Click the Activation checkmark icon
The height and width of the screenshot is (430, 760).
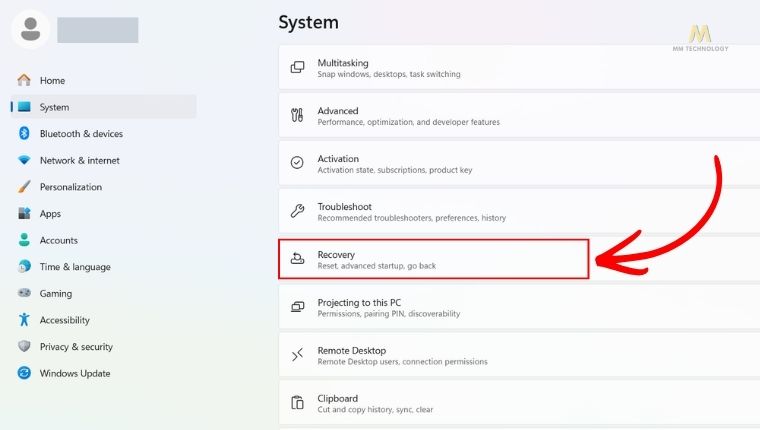[x=297, y=163]
